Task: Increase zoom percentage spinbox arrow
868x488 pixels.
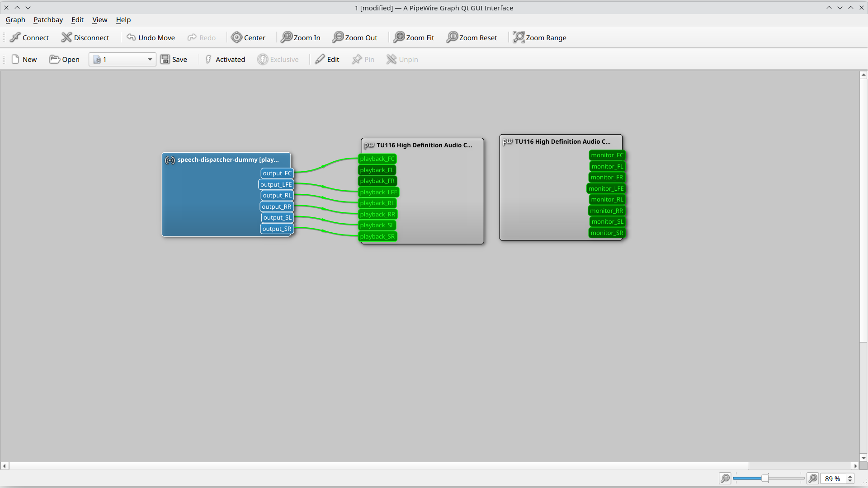Action: [x=850, y=476]
